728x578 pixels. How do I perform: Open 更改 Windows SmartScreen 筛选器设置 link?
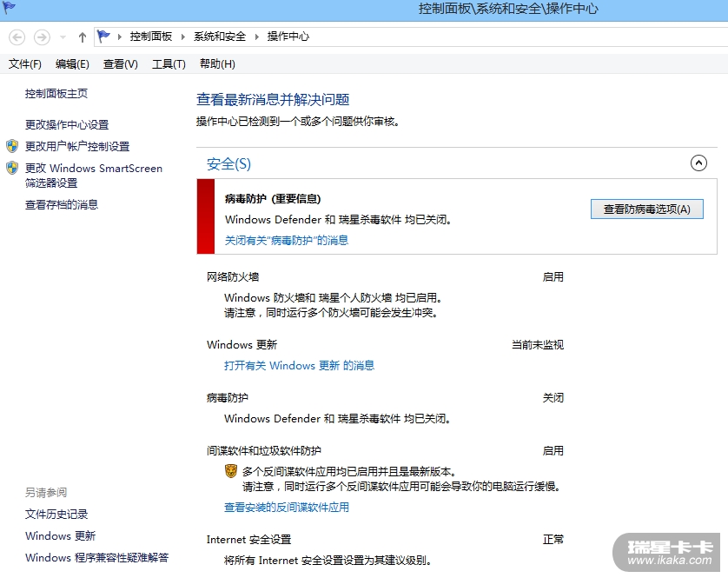click(94, 176)
